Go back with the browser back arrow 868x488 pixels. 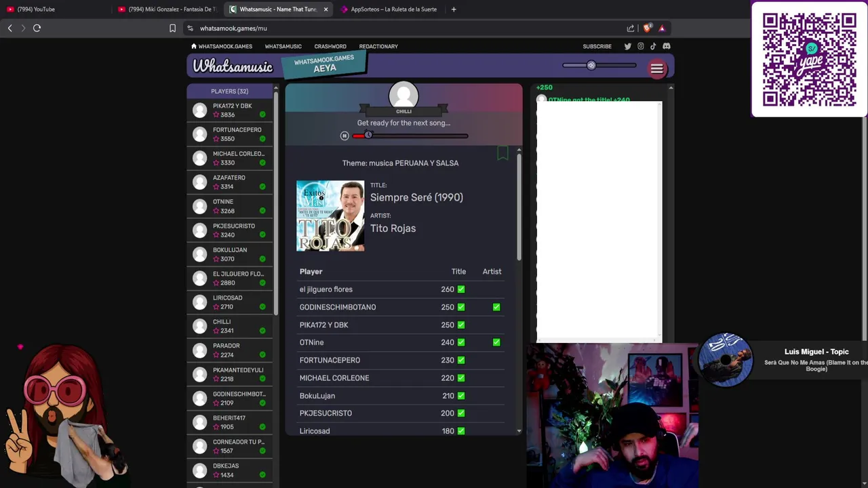[x=9, y=28]
